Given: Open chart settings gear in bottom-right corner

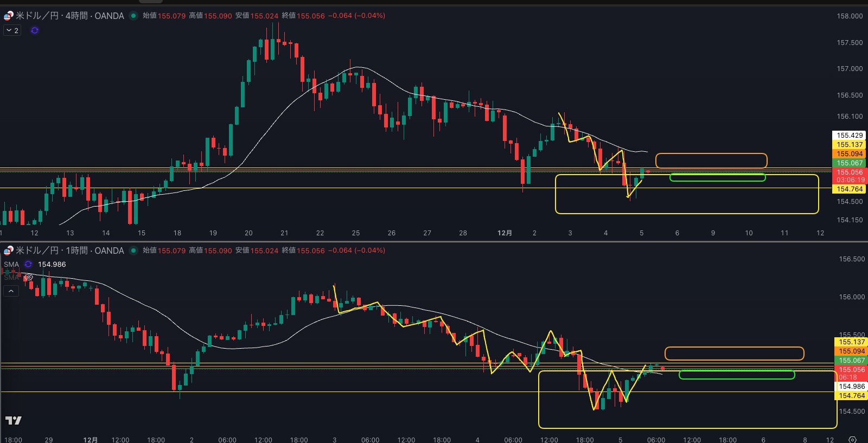Looking at the screenshot, I should 852,439.
